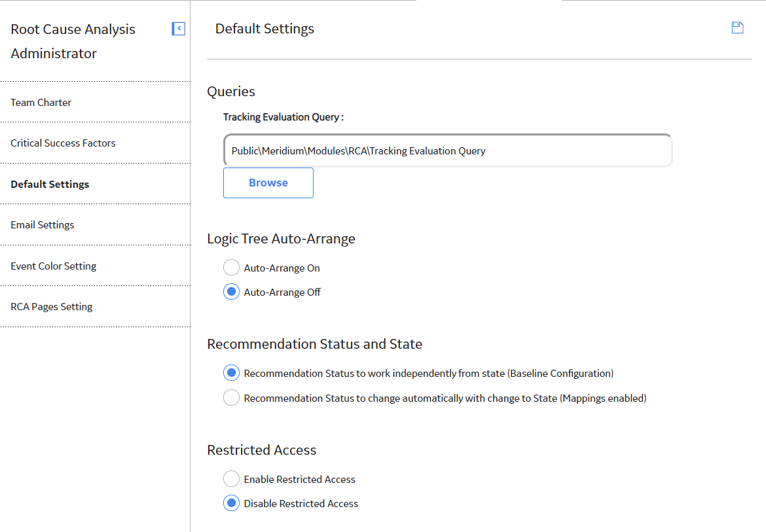
Task: Select Enable Restricted Access radio
Action: coord(231,479)
